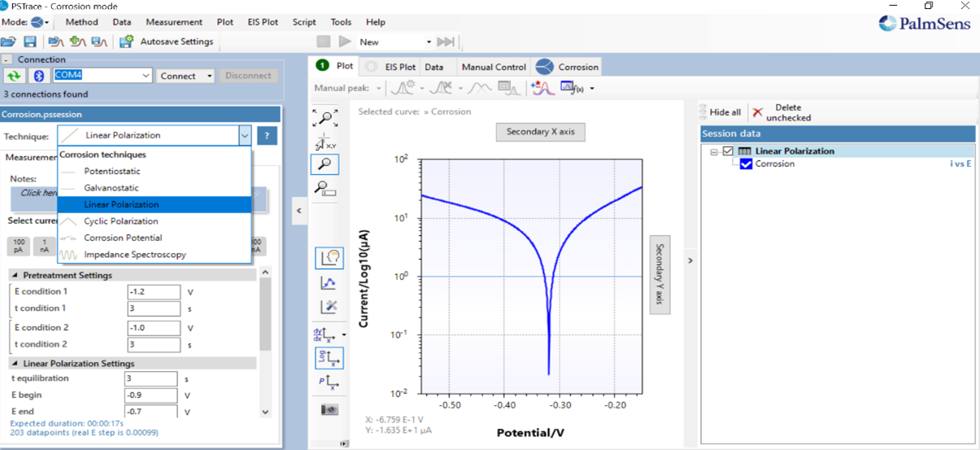The image size is (980, 450).
Task: Click the save floppy disk icon
Action: coord(30,42)
